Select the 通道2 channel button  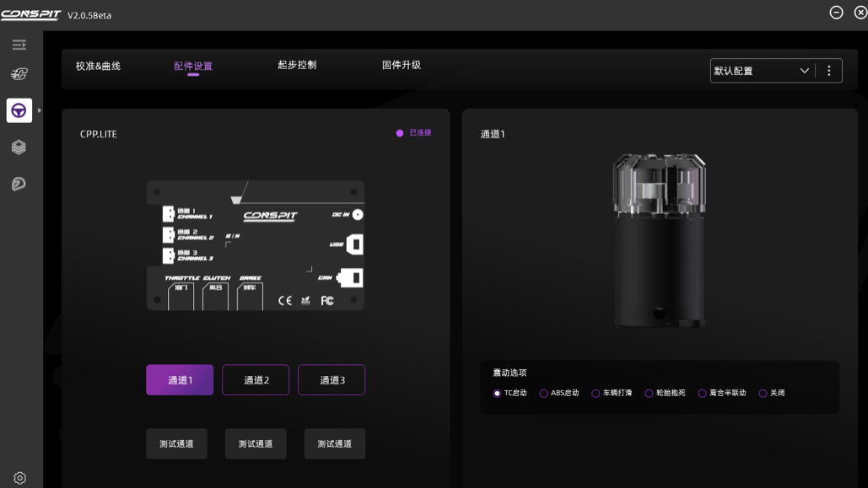coord(256,380)
